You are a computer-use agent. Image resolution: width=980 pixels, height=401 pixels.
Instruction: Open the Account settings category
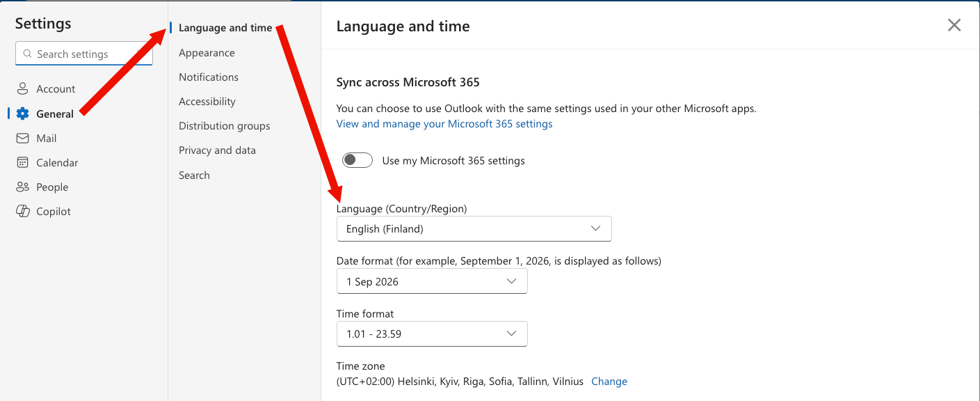coord(56,89)
